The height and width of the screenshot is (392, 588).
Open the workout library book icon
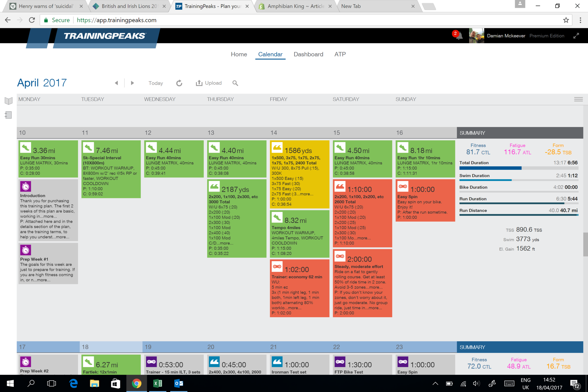9,101
